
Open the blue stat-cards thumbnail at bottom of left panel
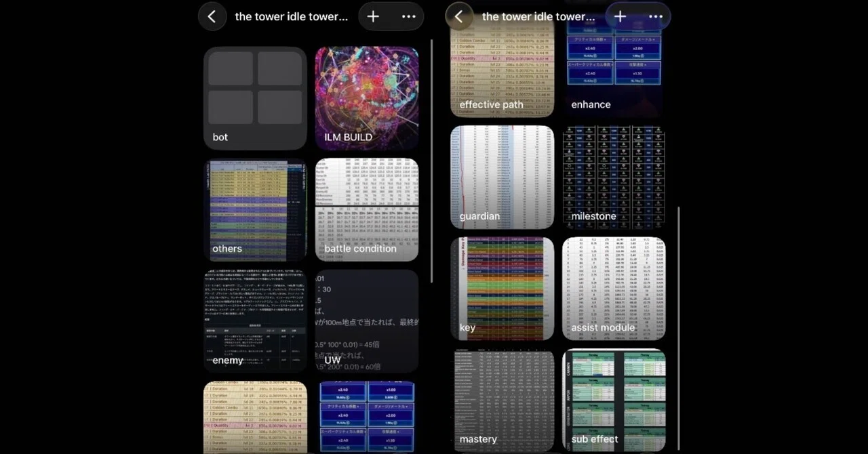[x=367, y=417]
